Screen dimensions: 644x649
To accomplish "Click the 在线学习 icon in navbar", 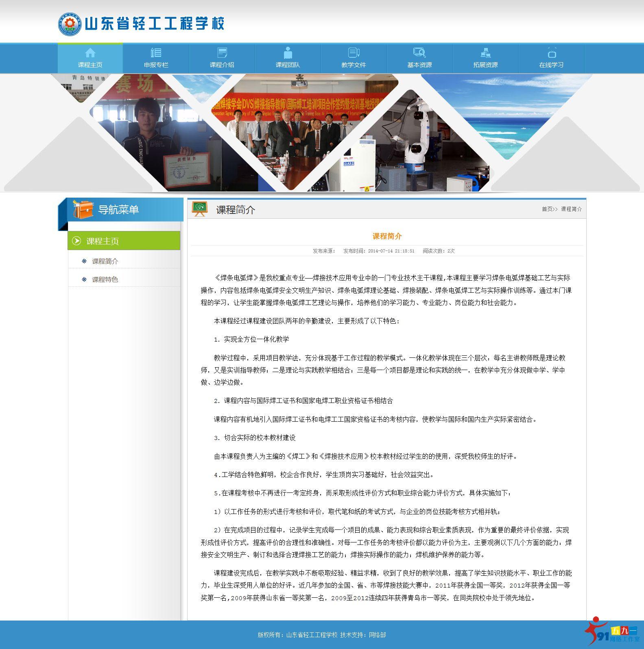I will click(x=552, y=53).
